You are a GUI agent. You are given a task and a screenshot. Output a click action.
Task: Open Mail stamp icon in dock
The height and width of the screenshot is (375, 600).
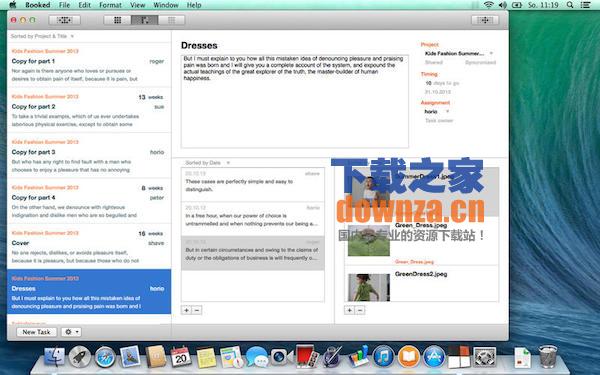[x=130, y=357]
